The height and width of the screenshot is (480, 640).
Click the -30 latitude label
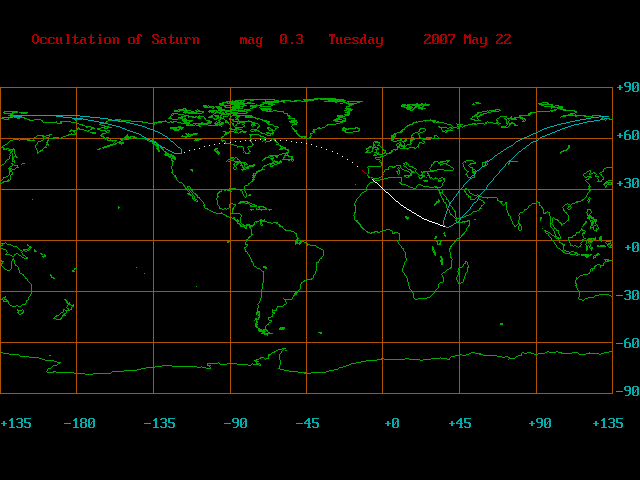click(x=626, y=295)
